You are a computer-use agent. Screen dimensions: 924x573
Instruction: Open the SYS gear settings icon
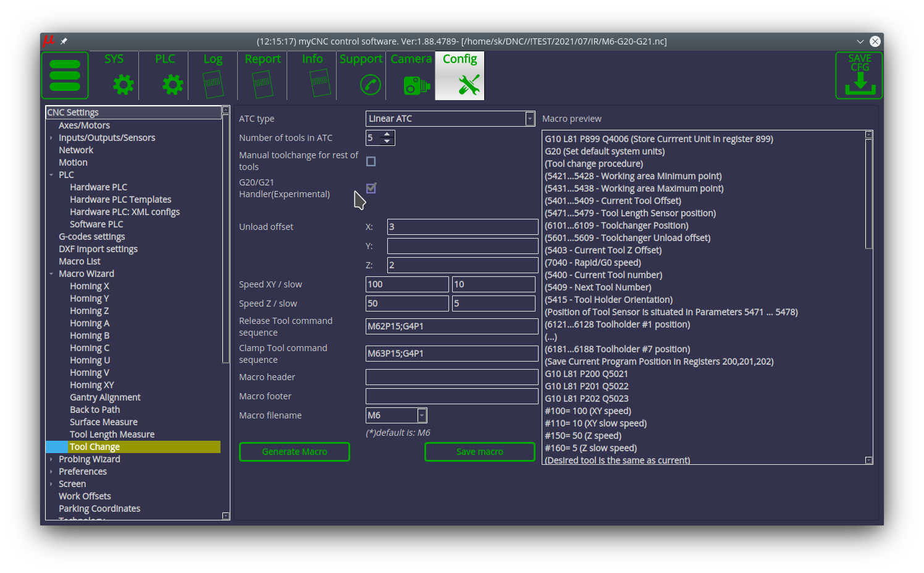coord(123,85)
